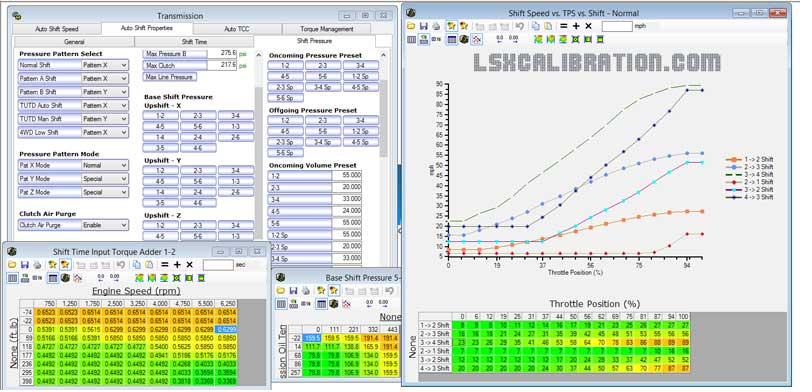The image size is (812, 392).
Task: Open the General sub-tab
Action: (x=74, y=41)
